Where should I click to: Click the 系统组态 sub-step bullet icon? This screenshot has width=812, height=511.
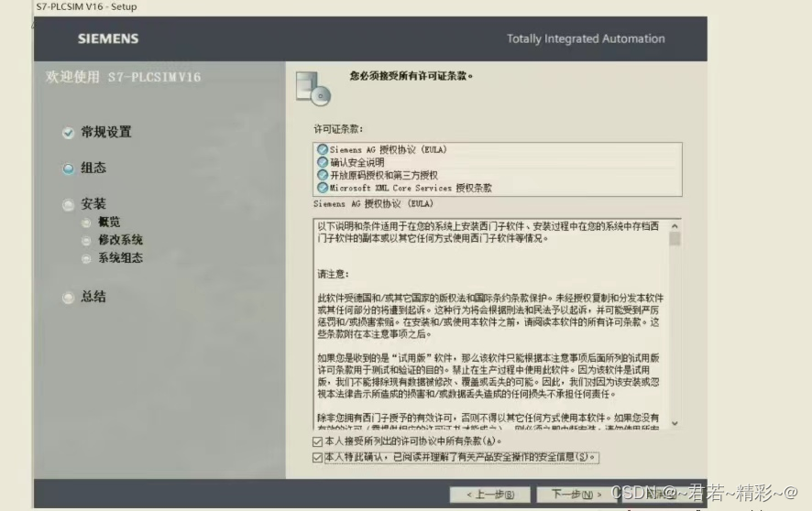point(86,258)
